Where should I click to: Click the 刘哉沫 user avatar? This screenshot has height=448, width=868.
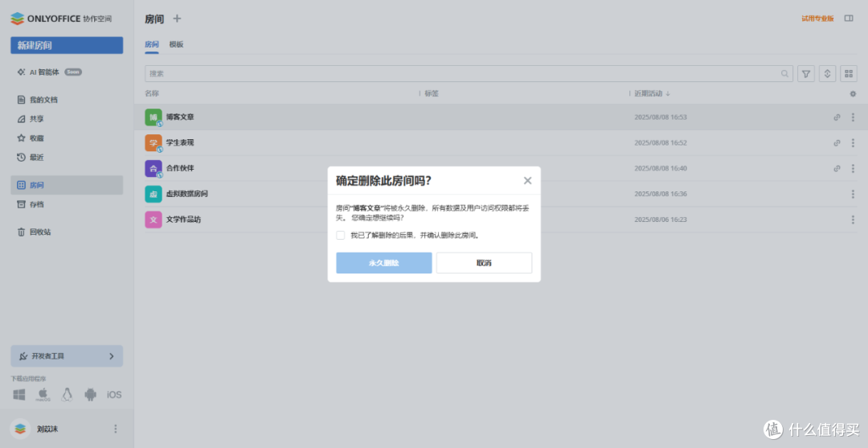point(20,429)
